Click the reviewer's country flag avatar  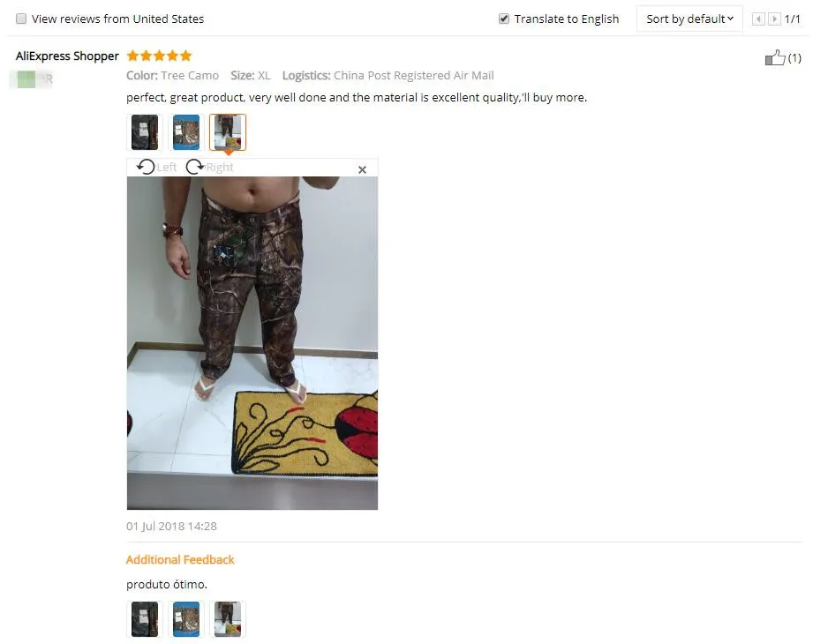tap(26, 79)
